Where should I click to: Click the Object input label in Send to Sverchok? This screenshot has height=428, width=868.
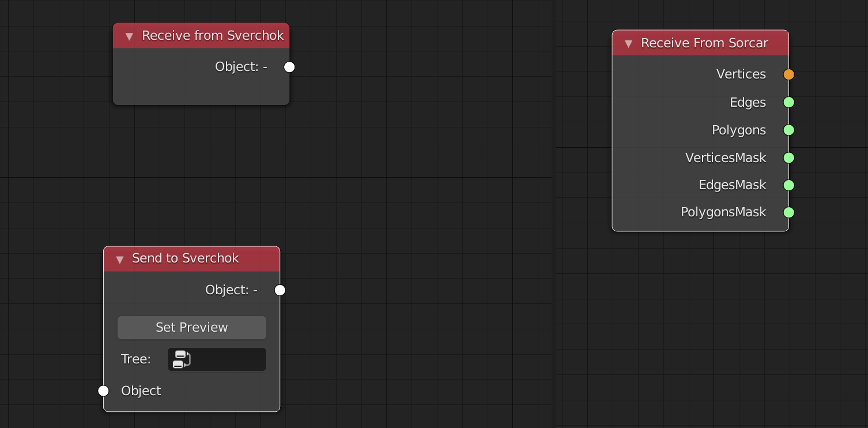[x=141, y=391]
